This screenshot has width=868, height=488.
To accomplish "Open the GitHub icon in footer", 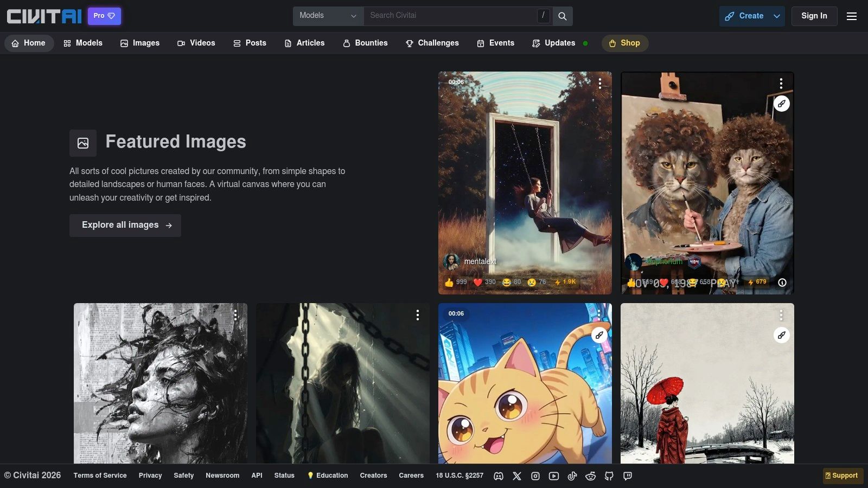I will [x=609, y=476].
